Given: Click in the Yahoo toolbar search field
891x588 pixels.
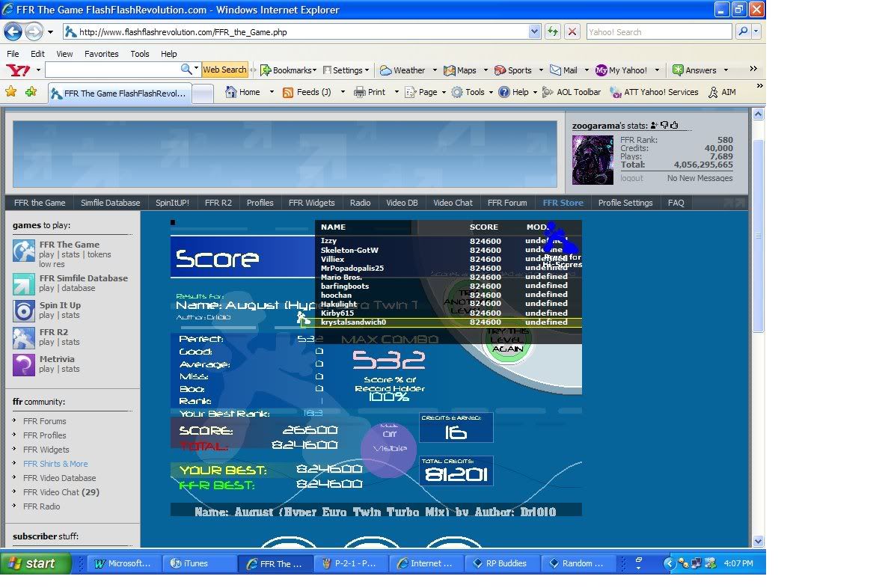Looking at the screenshot, I should tap(112, 70).
